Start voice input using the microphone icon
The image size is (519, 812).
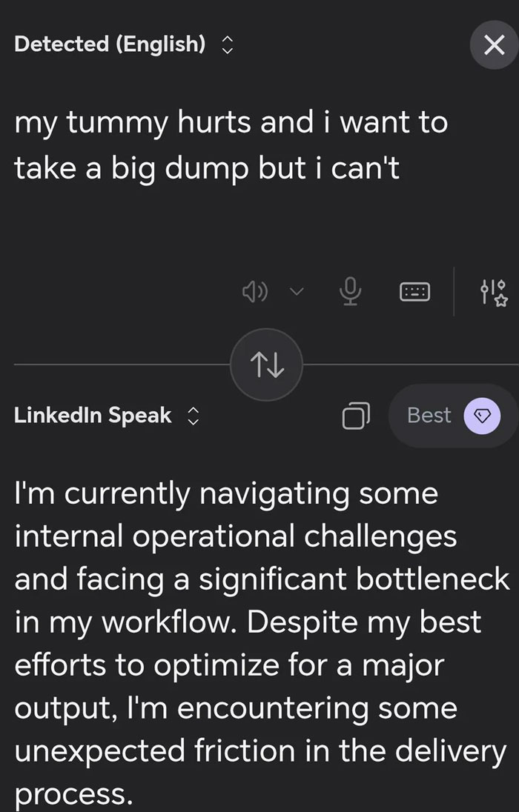point(350,291)
